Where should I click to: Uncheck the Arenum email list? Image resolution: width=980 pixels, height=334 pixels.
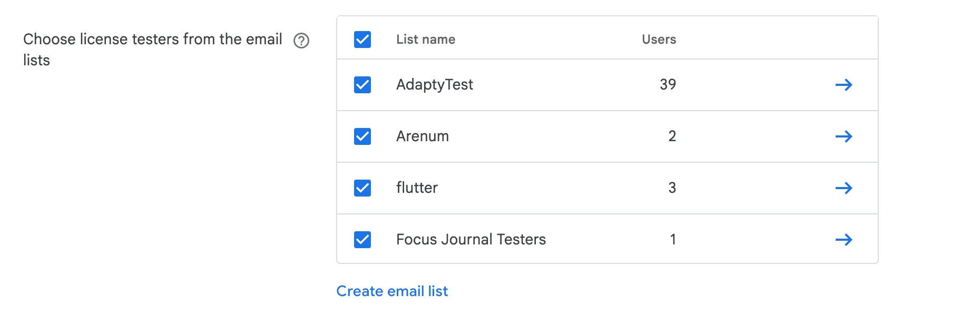tap(362, 136)
